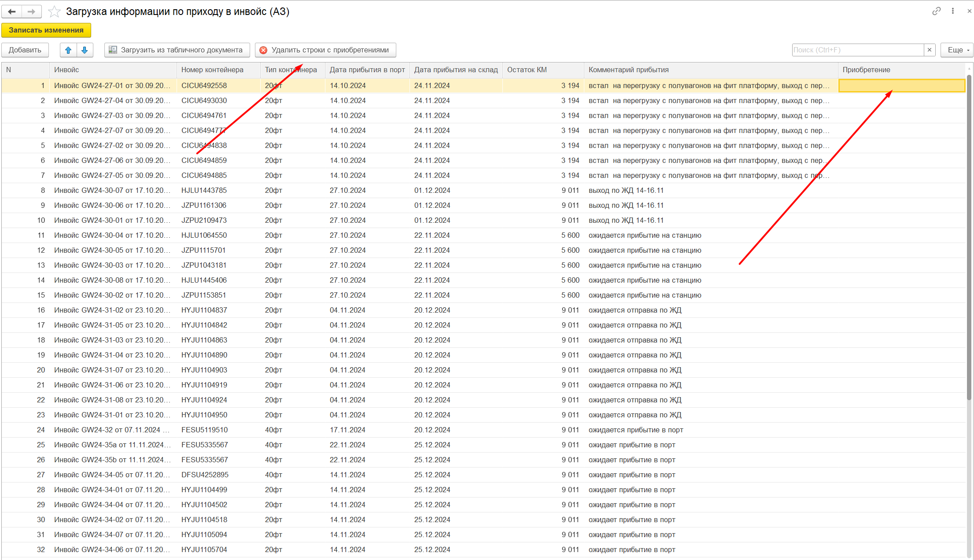
Task: Click the forward navigation arrow
Action: [31, 11]
